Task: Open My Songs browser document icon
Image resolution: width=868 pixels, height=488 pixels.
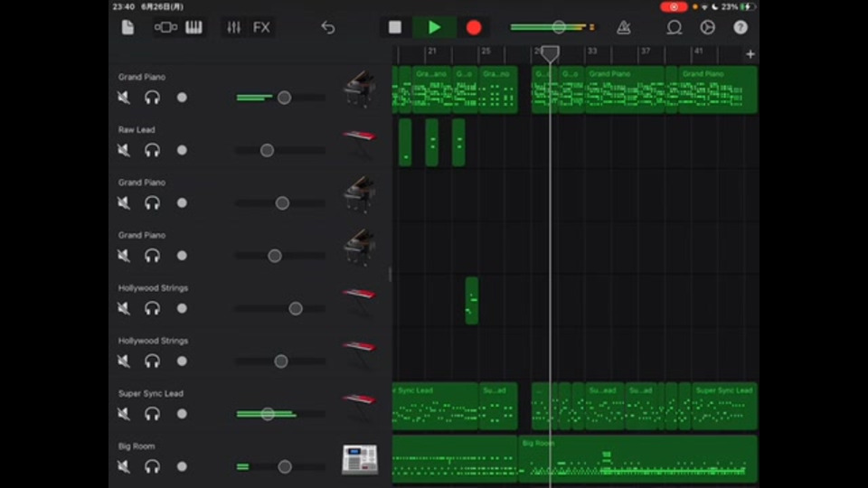Action: point(127,27)
